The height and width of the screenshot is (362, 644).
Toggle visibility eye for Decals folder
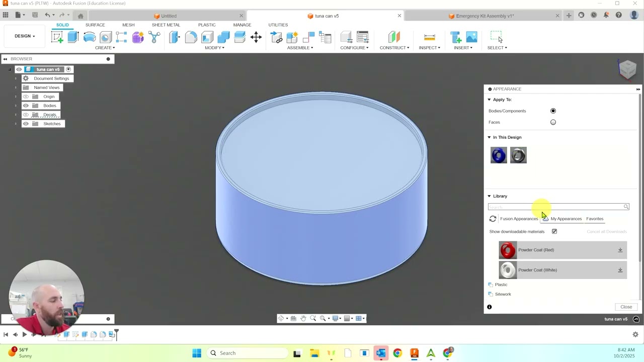pos(26,115)
